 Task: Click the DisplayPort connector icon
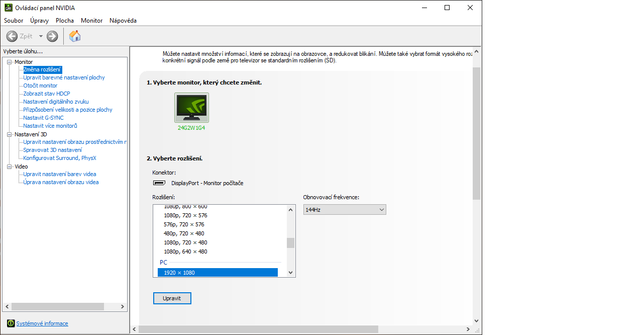coord(159,183)
